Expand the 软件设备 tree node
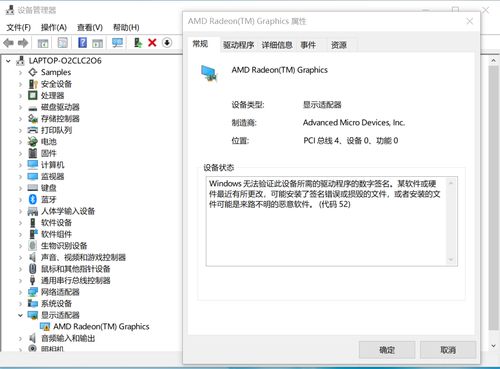500x369 pixels. pos(20,223)
